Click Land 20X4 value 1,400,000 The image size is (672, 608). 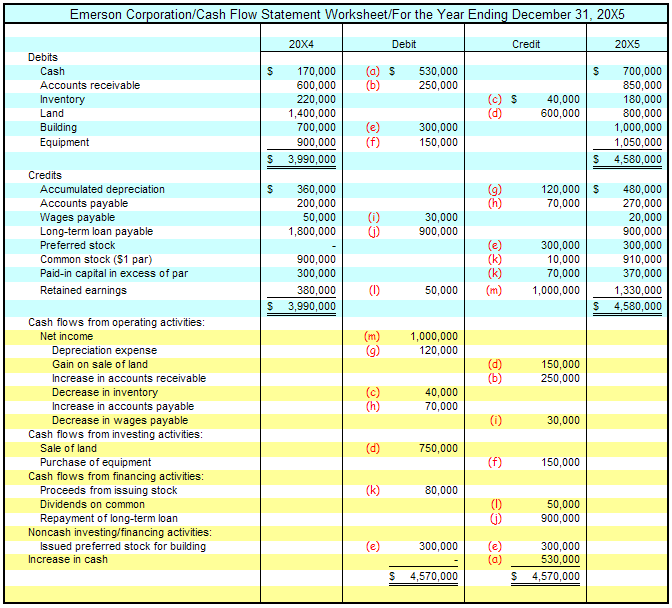click(312, 113)
